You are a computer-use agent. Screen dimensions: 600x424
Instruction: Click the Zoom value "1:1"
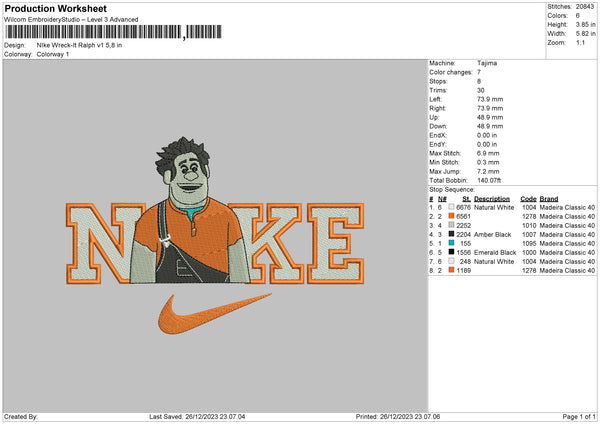pyautogui.click(x=580, y=42)
